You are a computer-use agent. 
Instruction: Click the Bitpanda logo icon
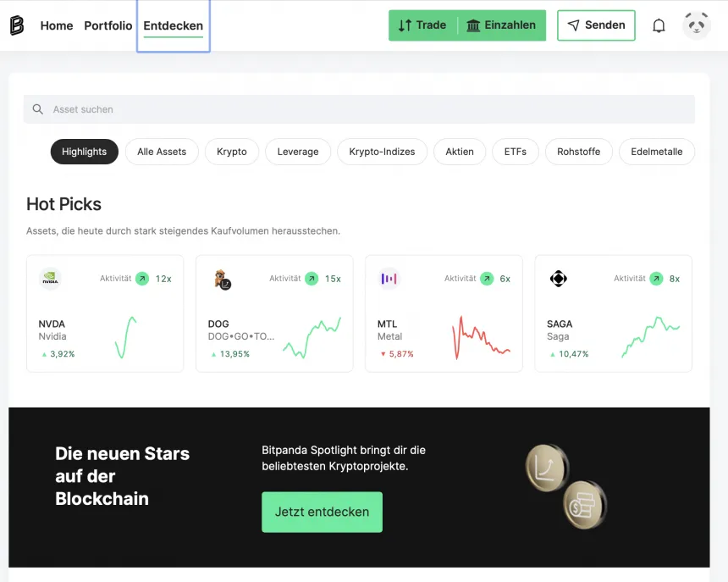pos(17,25)
